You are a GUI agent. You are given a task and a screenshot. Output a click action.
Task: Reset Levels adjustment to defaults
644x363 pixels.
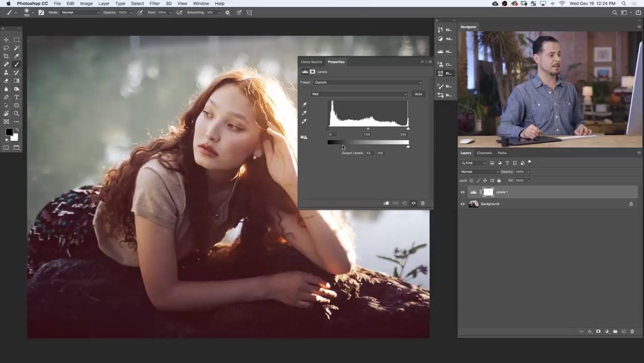(405, 203)
